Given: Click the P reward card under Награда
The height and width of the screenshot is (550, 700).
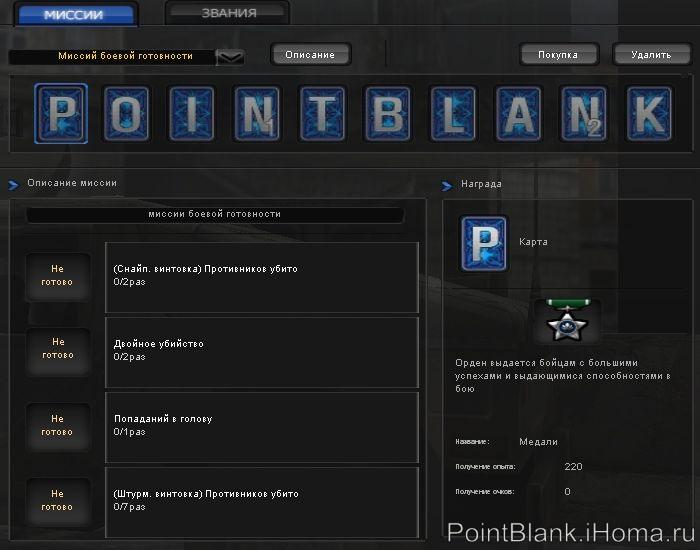Looking at the screenshot, I should [x=483, y=243].
